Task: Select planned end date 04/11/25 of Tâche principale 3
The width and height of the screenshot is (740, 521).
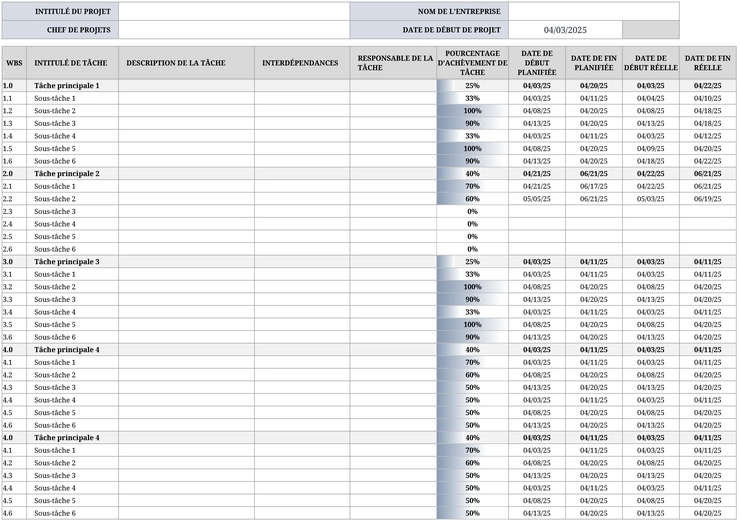Action: tap(594, 261)
